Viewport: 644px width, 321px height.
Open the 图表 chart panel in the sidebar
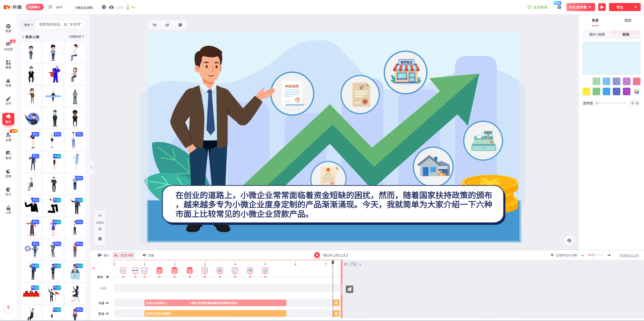(x=8, y=173)
